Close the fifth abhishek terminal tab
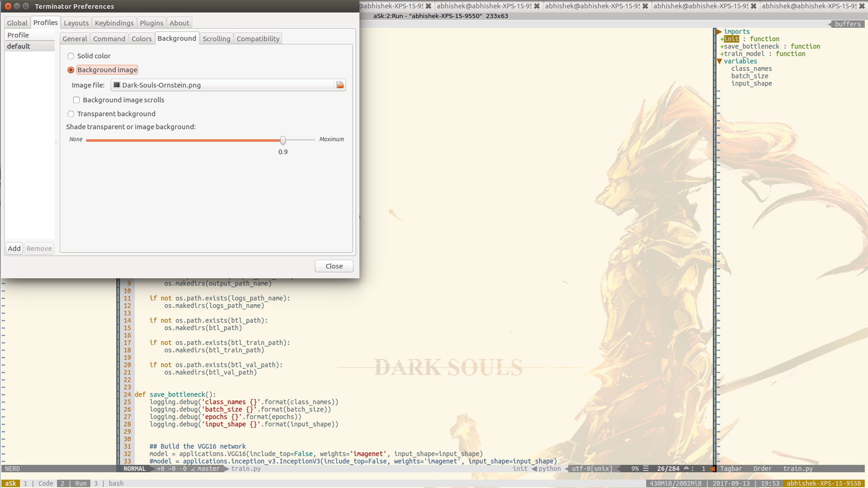This screenshot has height=488, width=868. (x=862, y=6)
